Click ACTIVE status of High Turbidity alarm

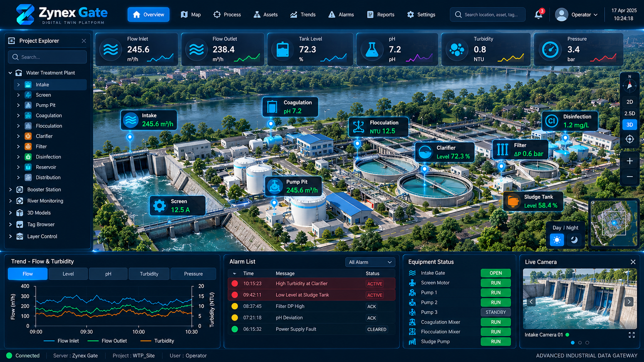(375, 284)
